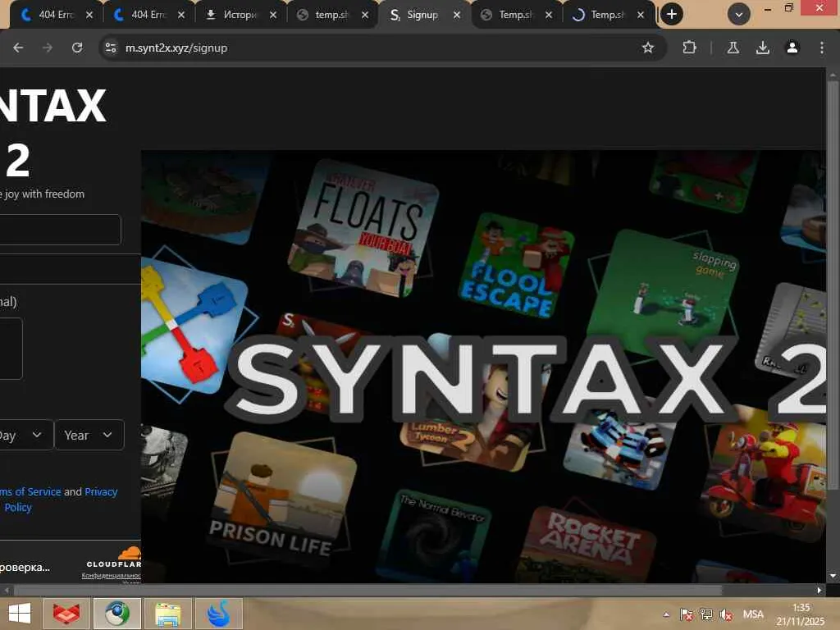This screenshot has width=840, height=630.
Task: View site information icon in address bar
Action: 111,48
